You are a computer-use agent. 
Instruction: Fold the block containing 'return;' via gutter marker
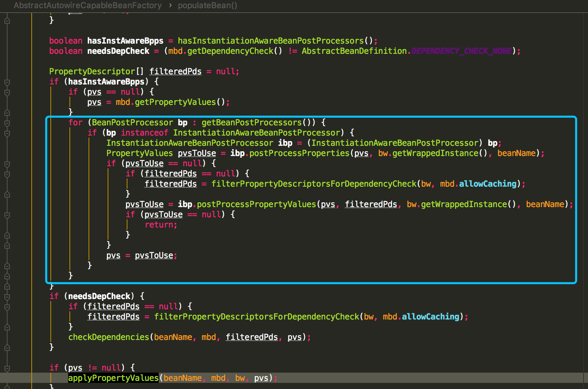pyautogui.click(x=7, y=215)
